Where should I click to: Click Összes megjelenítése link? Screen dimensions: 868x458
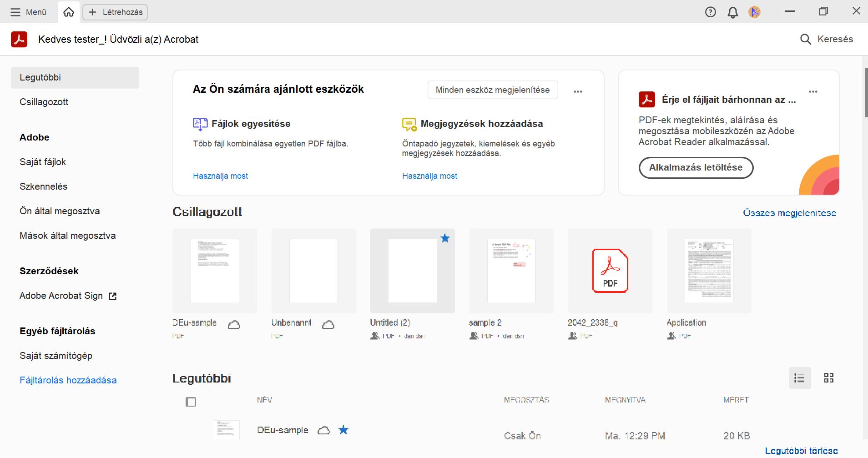pyautogui.click(x=790, y=213)
